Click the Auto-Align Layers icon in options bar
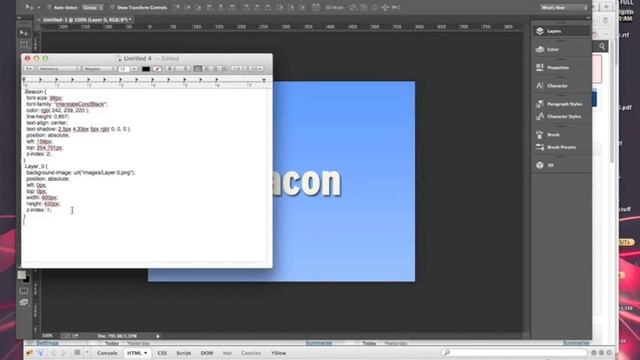 [316, 7]
